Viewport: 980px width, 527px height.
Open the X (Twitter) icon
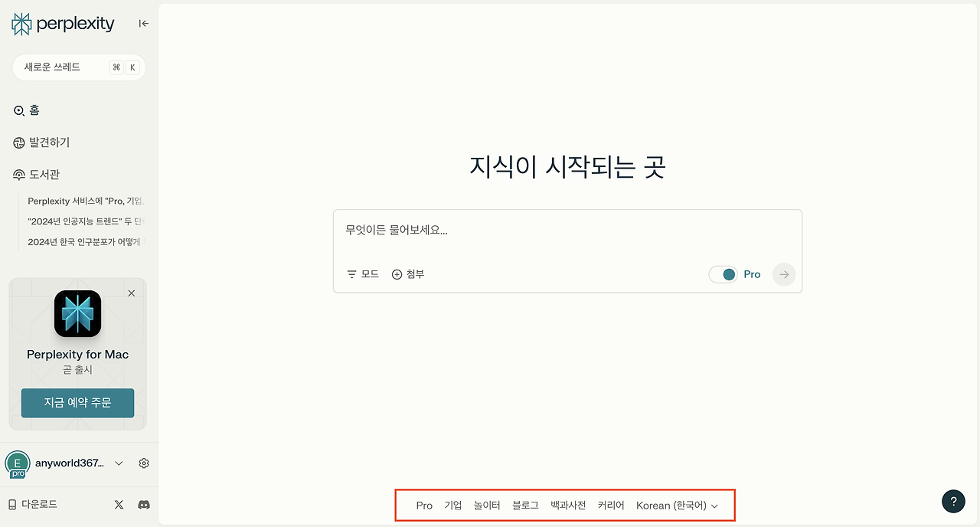pos(119,505)
